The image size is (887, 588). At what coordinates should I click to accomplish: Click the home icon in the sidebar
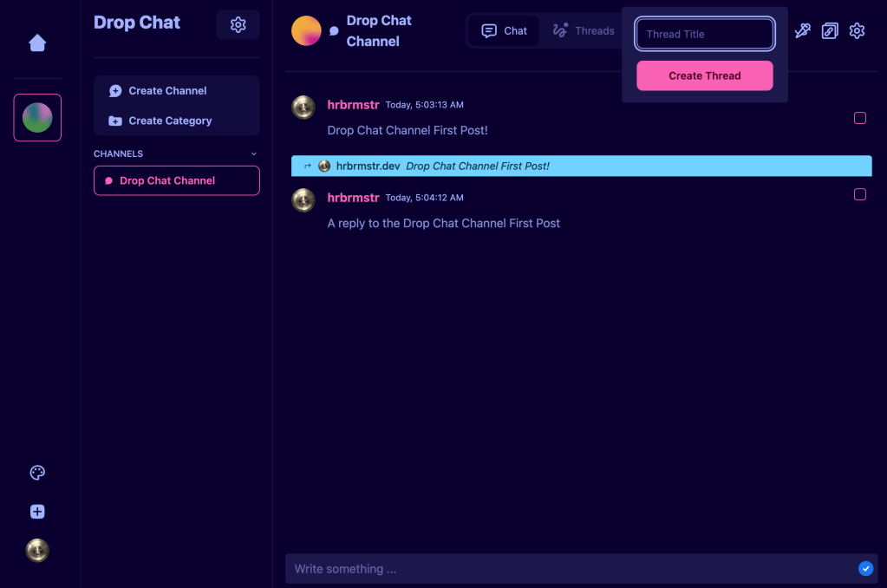37,43
